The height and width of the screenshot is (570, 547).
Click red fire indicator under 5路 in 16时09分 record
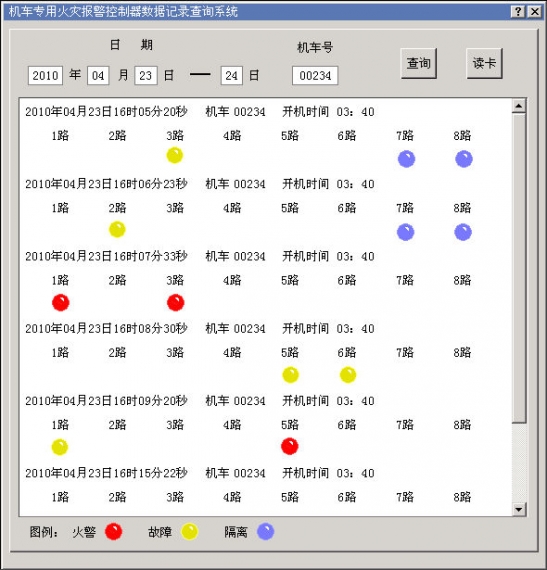point(290,446)
